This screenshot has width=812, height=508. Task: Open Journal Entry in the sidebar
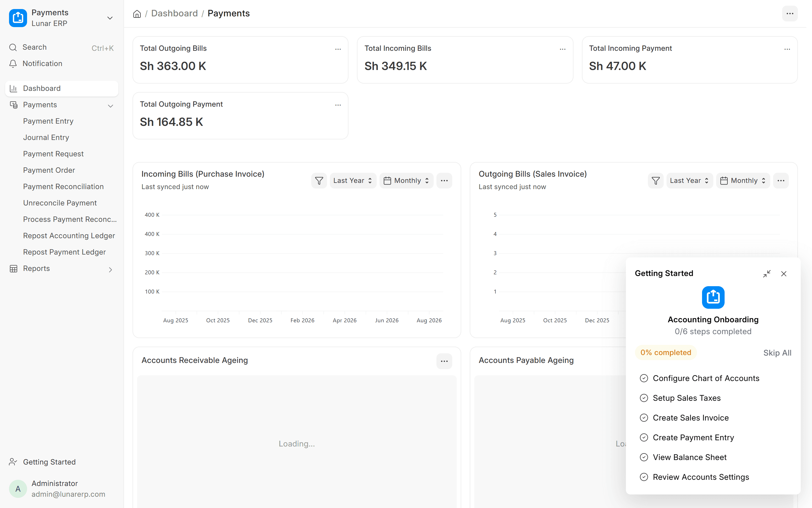tap(46, 138)
